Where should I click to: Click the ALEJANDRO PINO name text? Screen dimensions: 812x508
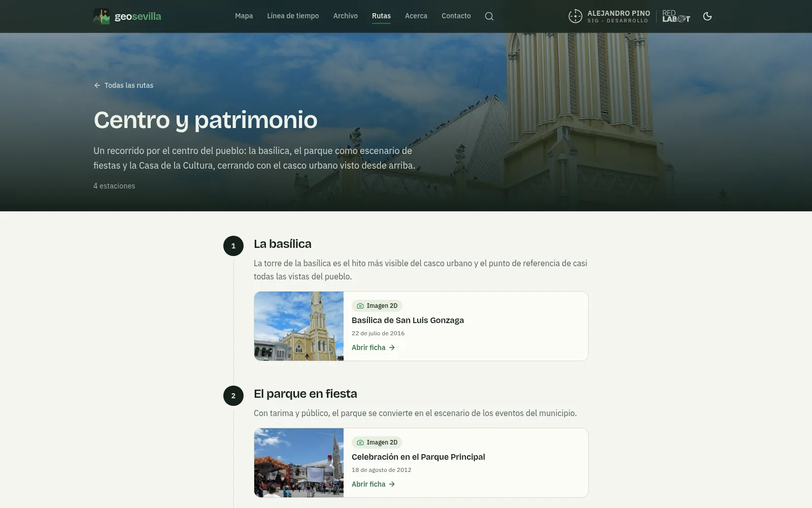(619, 13)
